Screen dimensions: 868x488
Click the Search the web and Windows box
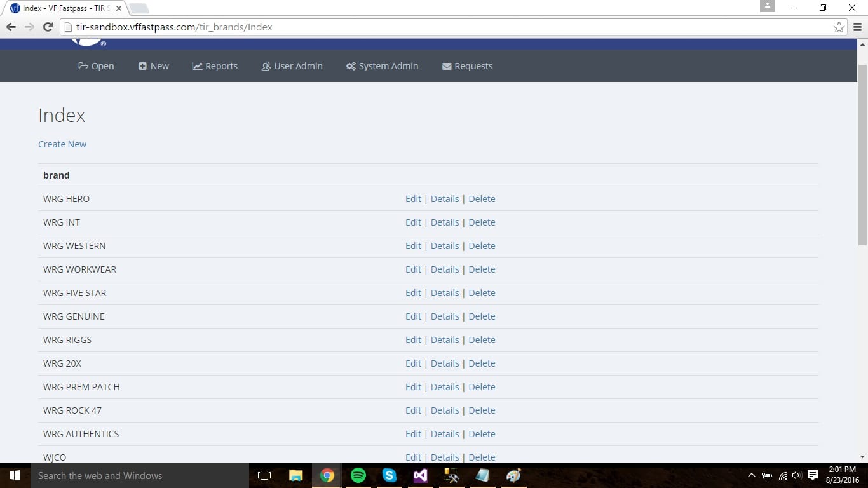140,475
